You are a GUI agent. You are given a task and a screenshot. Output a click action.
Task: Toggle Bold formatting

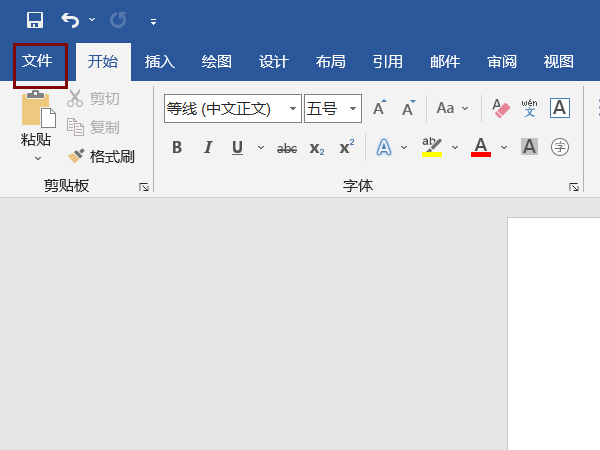177,147
